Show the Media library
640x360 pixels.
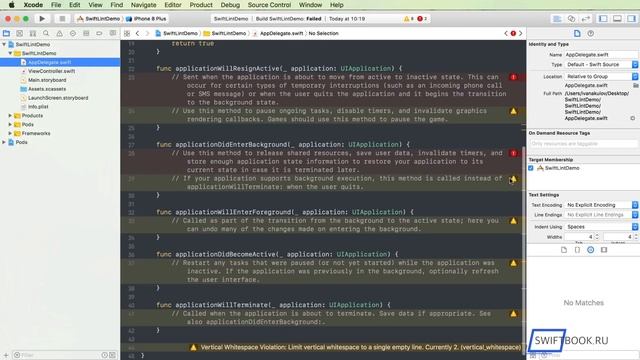(604, 250)
